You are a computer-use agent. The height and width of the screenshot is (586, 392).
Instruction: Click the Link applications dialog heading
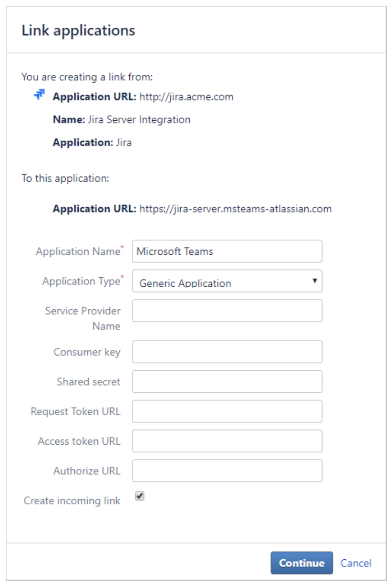[79, 31]
